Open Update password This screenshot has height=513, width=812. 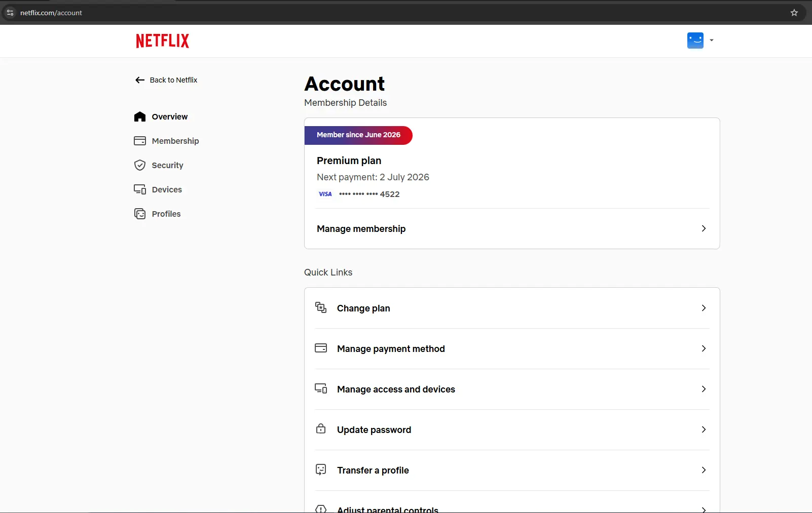tap(512, 429)
